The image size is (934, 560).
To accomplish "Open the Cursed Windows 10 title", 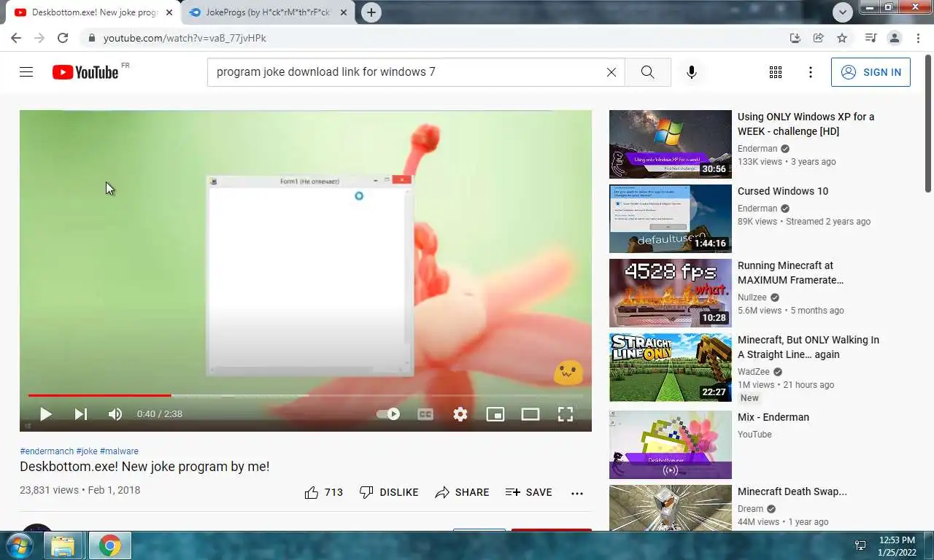I will pos(783,191).
